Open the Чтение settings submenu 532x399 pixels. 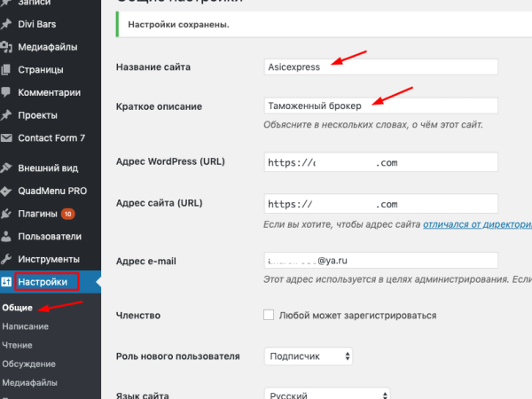[x=19, y=345]
